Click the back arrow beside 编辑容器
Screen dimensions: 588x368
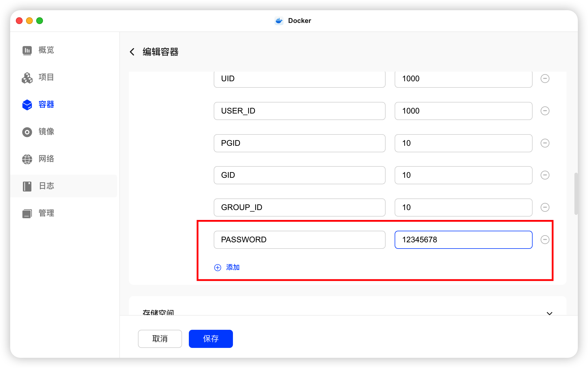tap(132, 52)
